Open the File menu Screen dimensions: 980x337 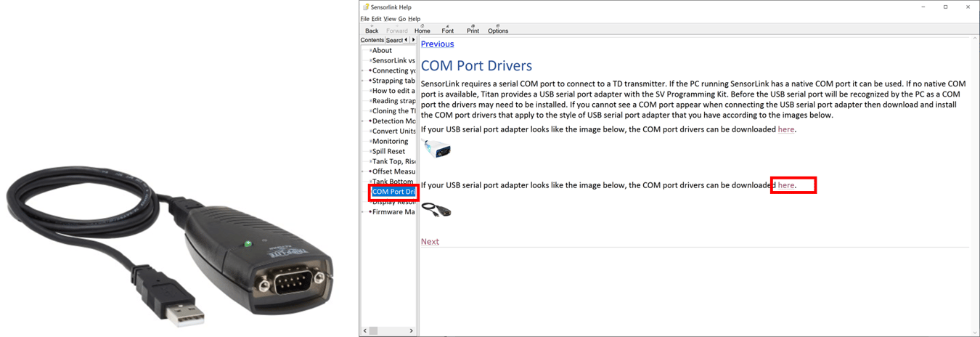tap(365, 19)
